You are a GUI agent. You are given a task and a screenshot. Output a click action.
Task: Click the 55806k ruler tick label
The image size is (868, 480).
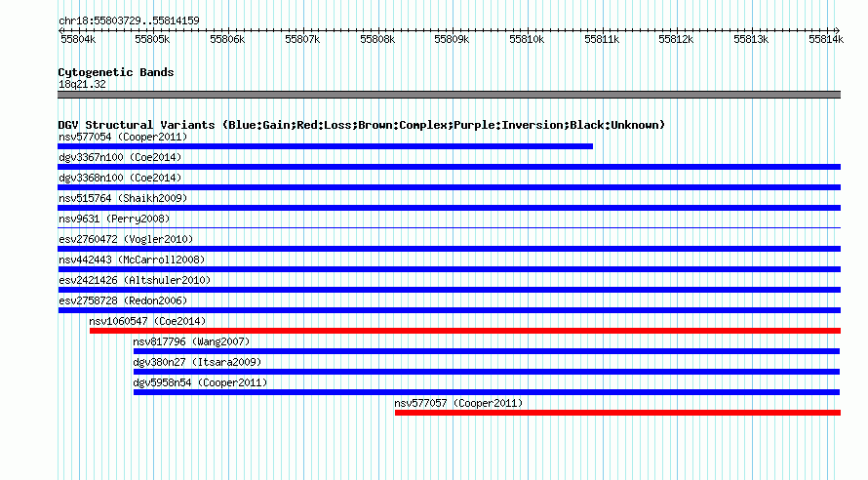tap(227, 39)
